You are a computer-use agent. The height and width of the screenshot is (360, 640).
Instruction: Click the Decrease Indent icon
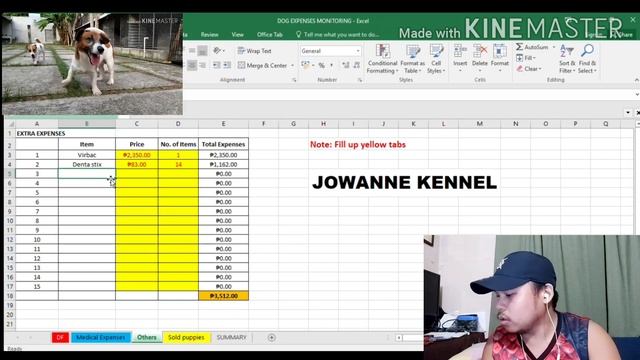point(216,65)
